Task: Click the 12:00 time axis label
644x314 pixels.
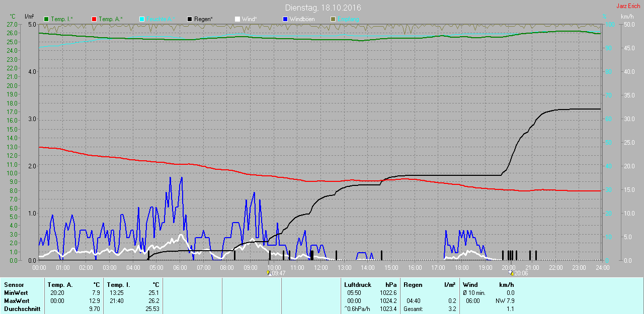Action: tap(320, 268)
